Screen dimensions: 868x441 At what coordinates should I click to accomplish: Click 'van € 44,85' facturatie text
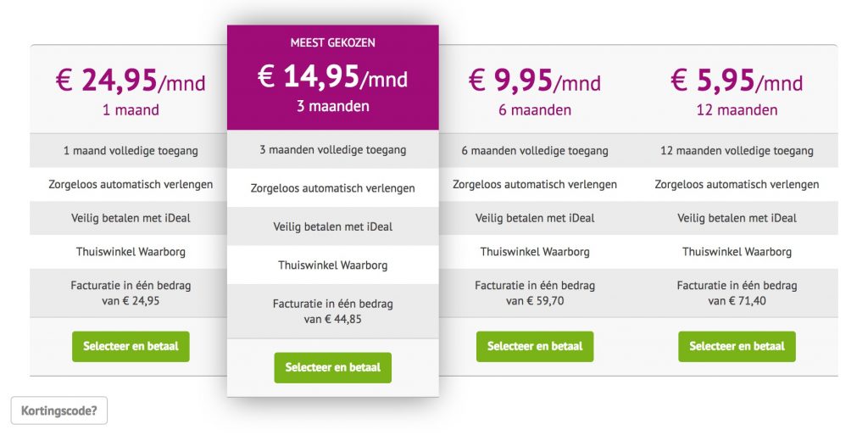pyautogui.click(x=332, y=319)
